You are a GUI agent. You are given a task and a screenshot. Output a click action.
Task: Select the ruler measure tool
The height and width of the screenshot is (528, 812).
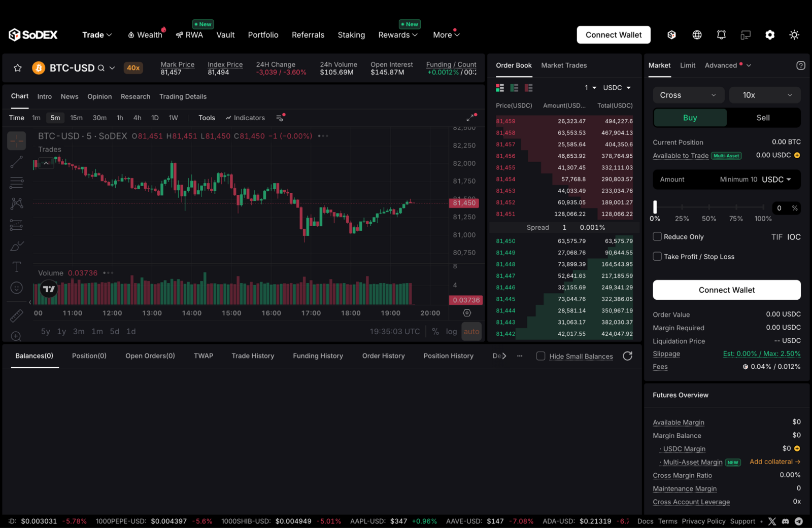point(16,316)
